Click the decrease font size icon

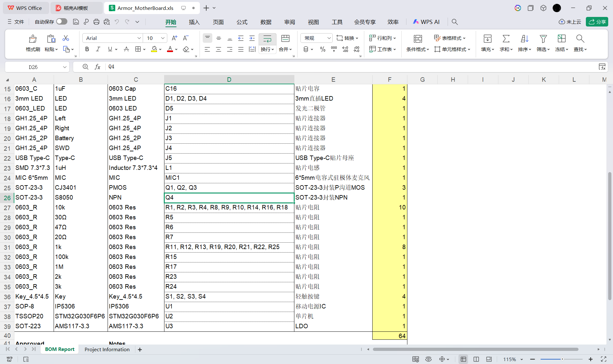click(186, 38)
